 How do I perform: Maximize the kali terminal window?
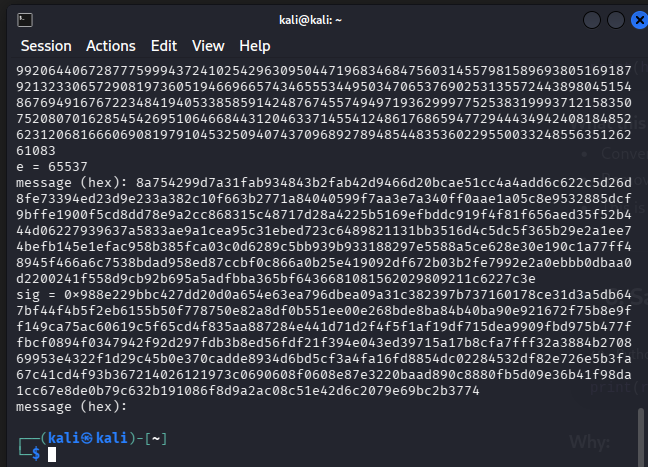pos(615,20)
